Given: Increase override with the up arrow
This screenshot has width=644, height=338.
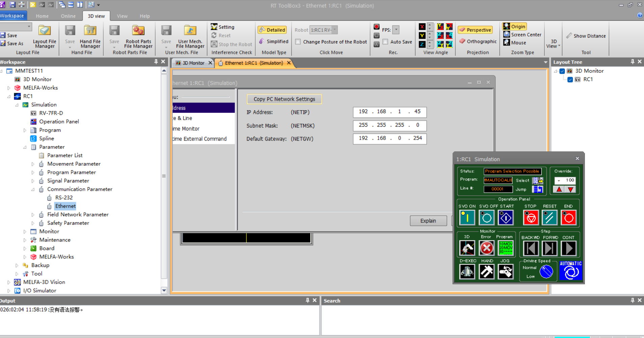Looking at the screenshot, I should click(x=559, y=189).
